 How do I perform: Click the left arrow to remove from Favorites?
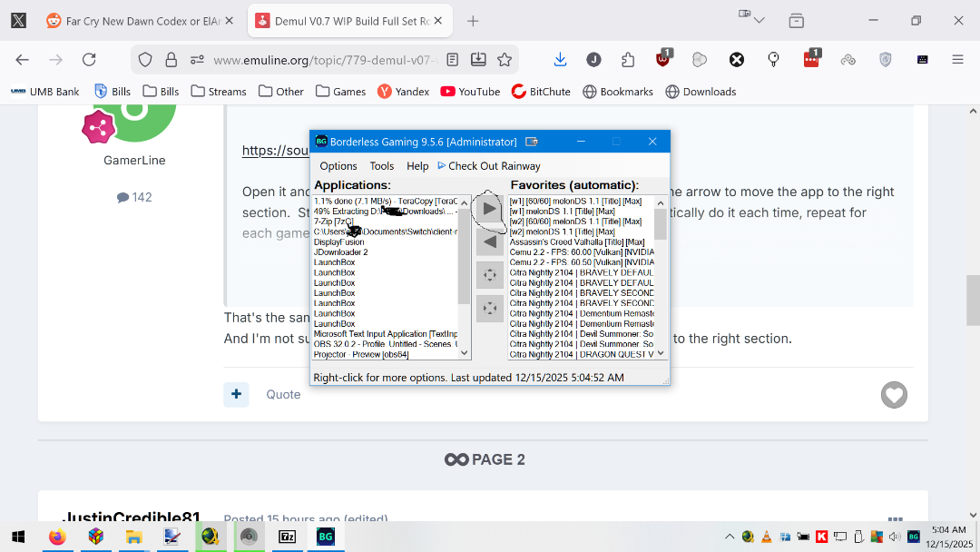click(x=490, y=242)
